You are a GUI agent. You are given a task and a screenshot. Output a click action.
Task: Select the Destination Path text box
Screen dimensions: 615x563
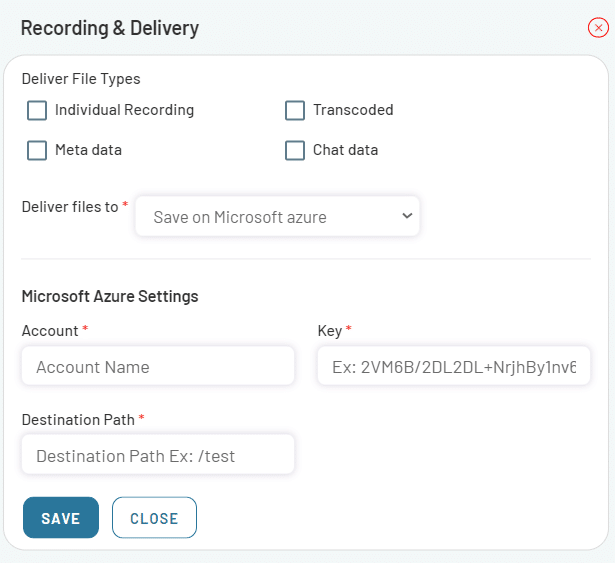point(158,454)
